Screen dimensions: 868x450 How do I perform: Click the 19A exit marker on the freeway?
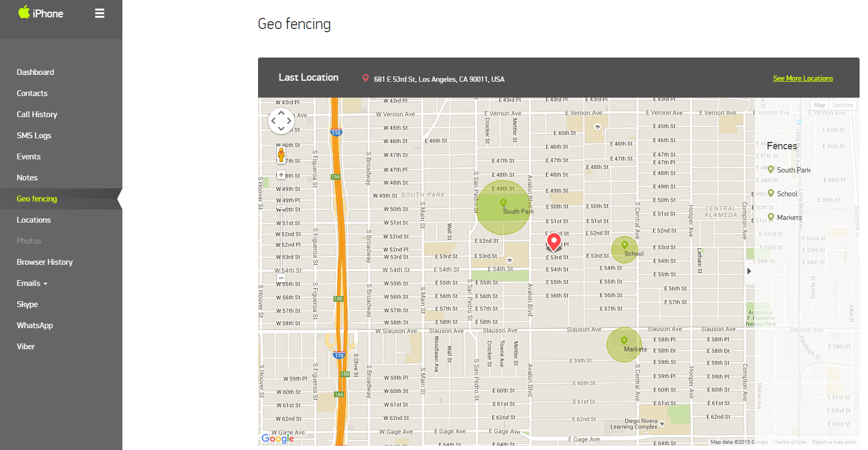[x=336, y=177]
